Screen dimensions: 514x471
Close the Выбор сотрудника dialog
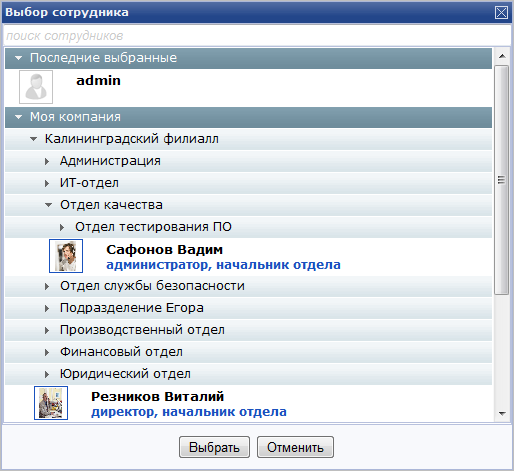click(x=501, y=13)
